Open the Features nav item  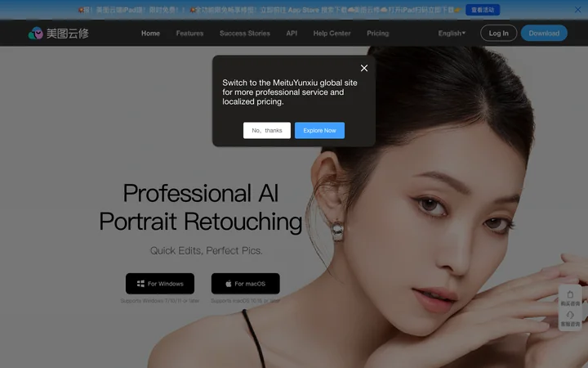point(189,33)
